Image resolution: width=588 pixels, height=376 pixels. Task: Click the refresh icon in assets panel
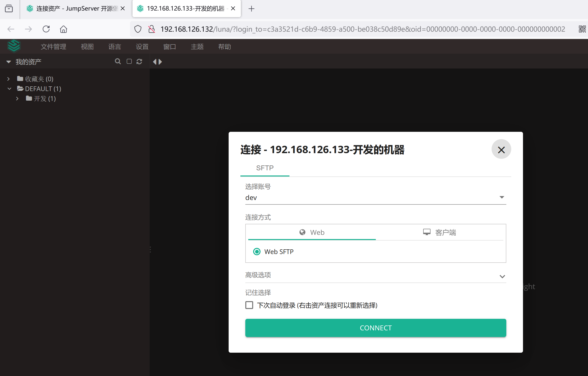pos(139,61)
